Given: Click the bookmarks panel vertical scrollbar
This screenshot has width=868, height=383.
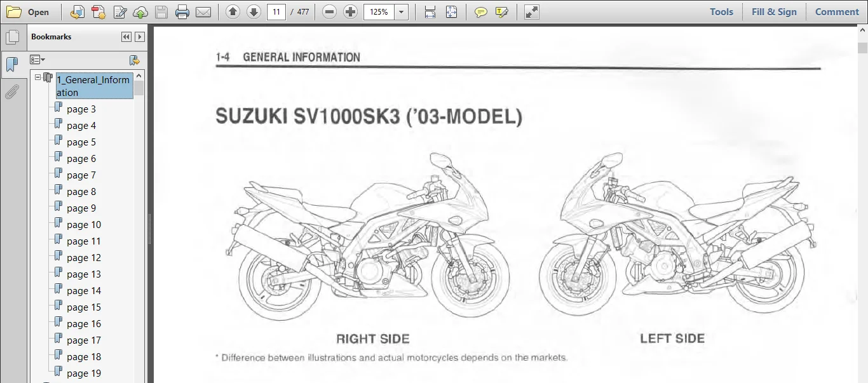Looking at the screenshot, I should coord(139,226).
